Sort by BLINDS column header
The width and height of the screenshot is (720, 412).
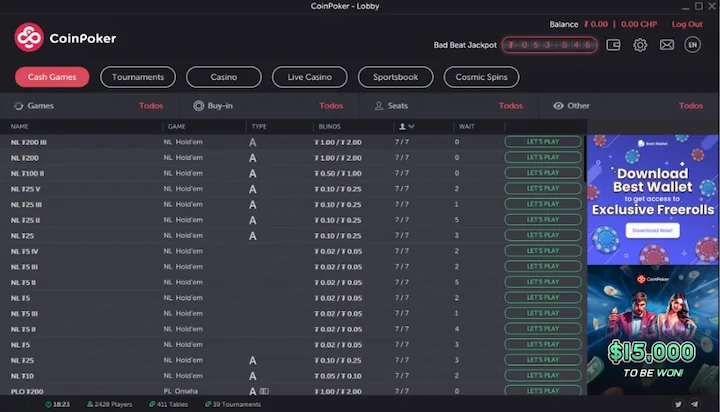coord(329,126)
